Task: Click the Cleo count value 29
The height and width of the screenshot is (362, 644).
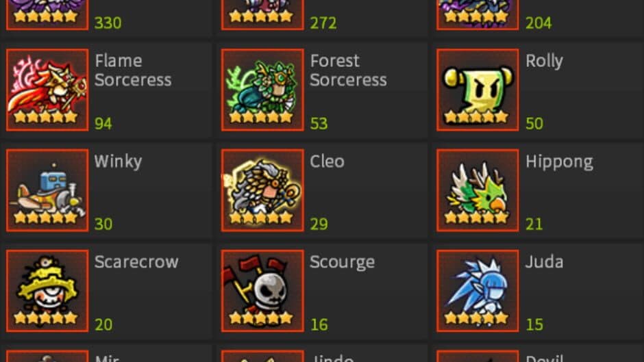Action: pyautogui.click(x=319, y=224)
